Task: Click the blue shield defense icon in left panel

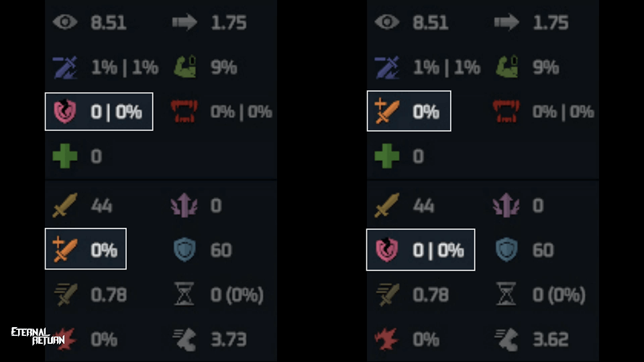Action: click(x=184, y=250)
